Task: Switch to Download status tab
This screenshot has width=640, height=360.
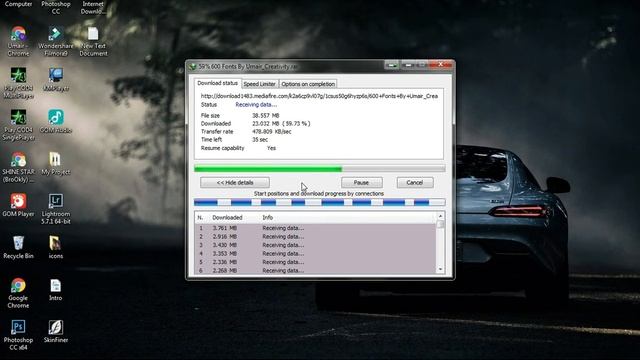Action: [x=217, y=83]
